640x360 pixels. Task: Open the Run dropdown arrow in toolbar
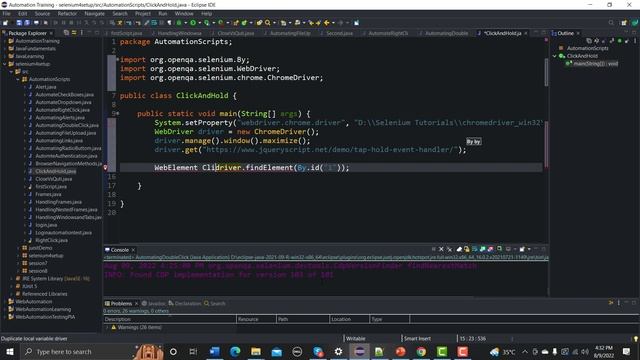(200, 23)
